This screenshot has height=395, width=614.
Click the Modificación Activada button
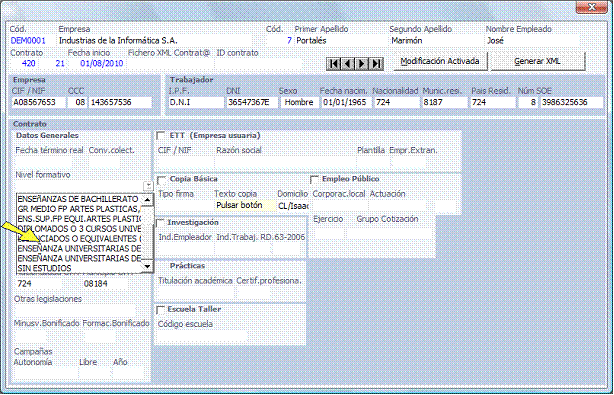click(x=440, y=61)
